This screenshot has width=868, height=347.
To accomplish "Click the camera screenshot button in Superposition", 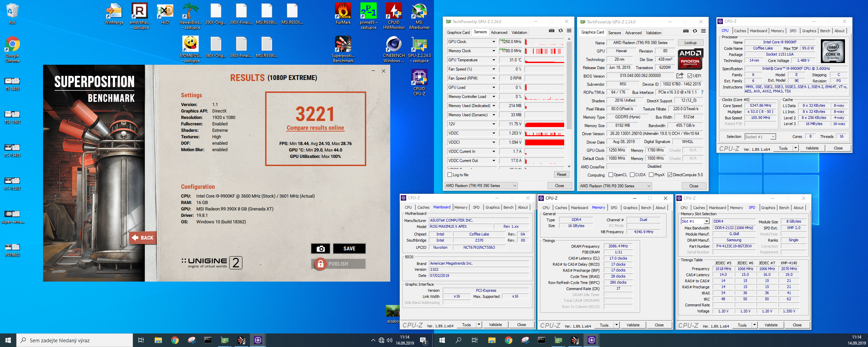I will (320, 249).
